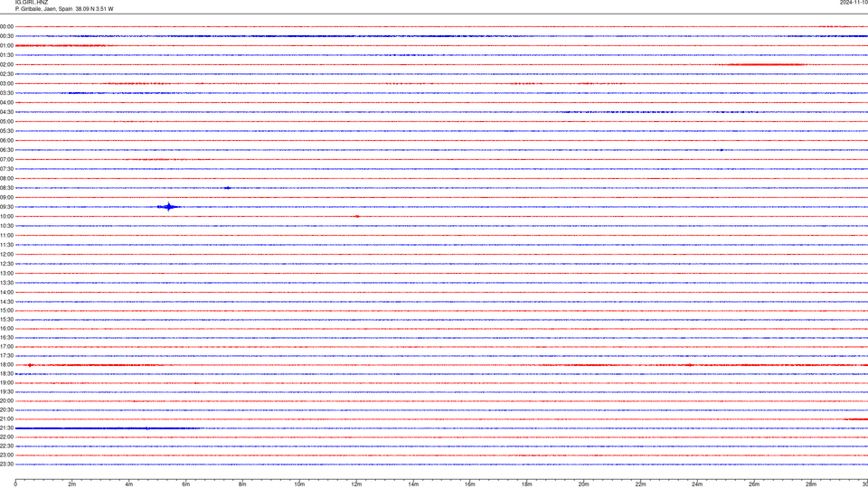Click the 07:30 trace label
This screenshot has height=488, width=868.
(6, 169)
